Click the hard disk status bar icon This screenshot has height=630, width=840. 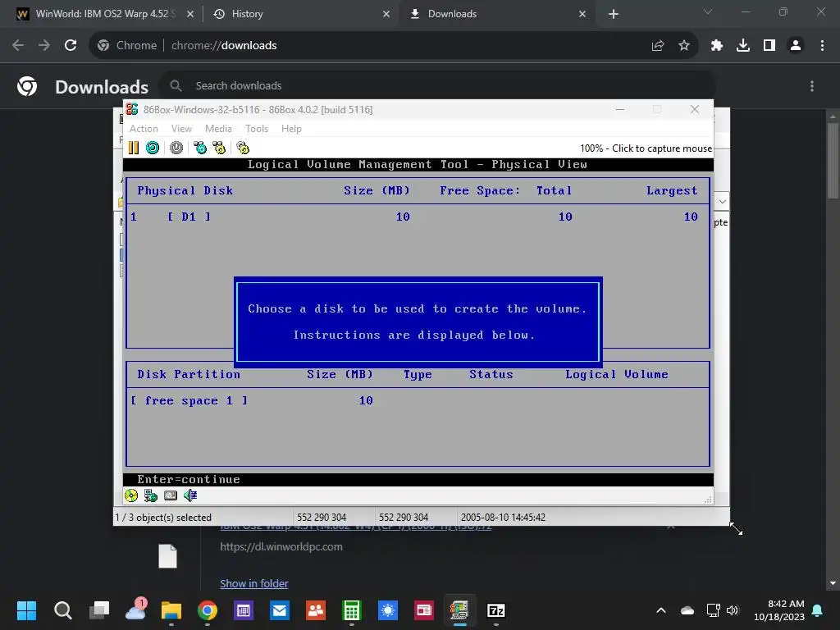[x=171, y=495]
